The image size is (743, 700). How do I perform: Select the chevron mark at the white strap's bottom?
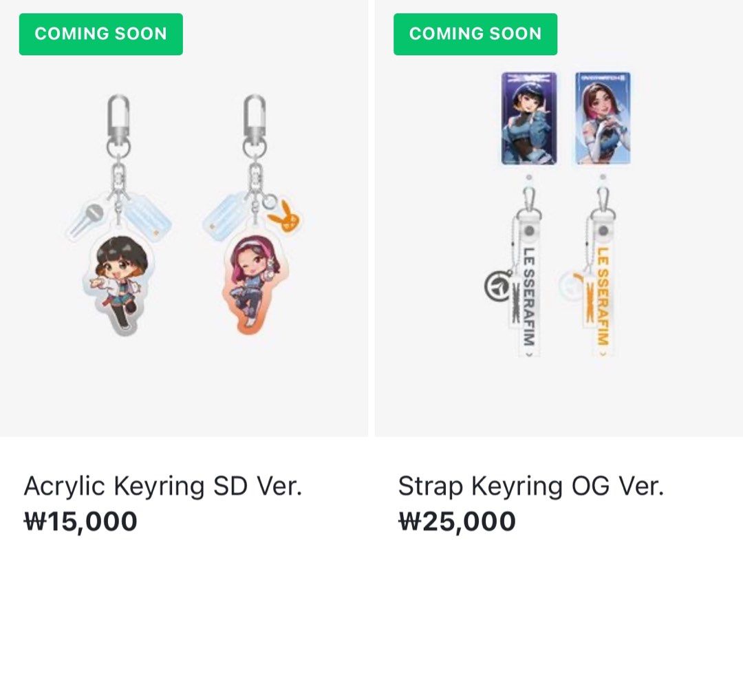[528, 355]
